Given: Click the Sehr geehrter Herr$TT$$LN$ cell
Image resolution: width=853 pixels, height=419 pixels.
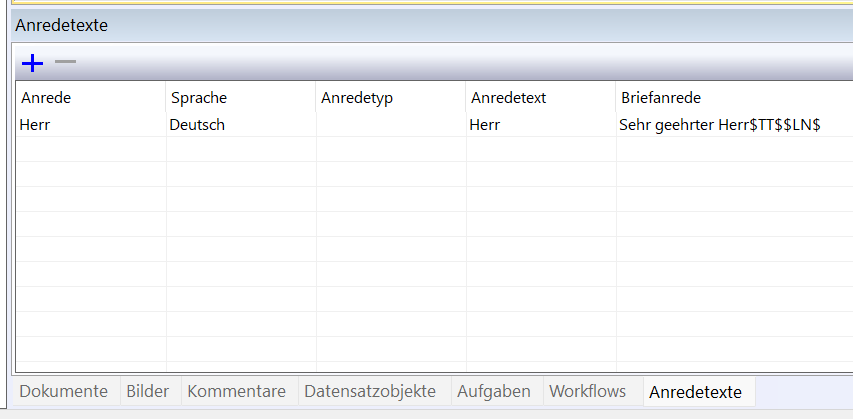Looking at the screenshot, I should (x=735, y=125).
